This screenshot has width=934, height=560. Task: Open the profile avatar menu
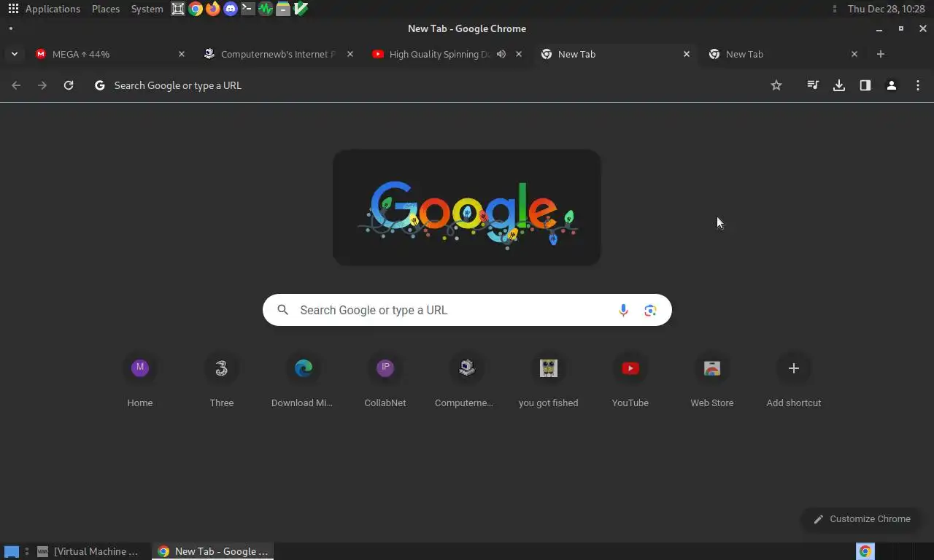tap(892, 85)
